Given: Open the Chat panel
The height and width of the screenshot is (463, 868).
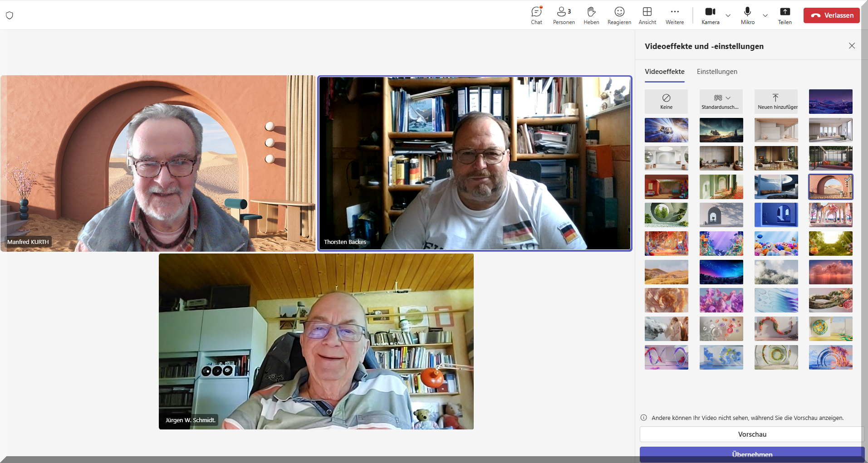Looking at the screenshot, I should [536, 15].
